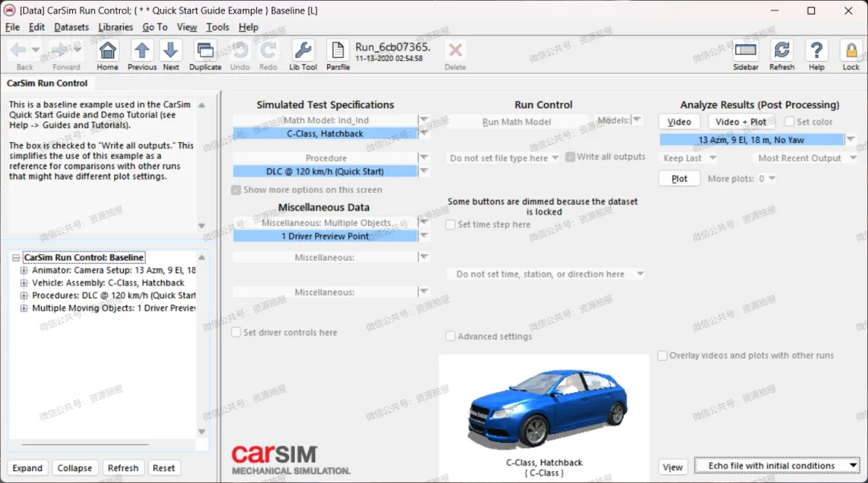Open the Libraries menu
This screenshot has height=483, width=868.
(116, 27)
